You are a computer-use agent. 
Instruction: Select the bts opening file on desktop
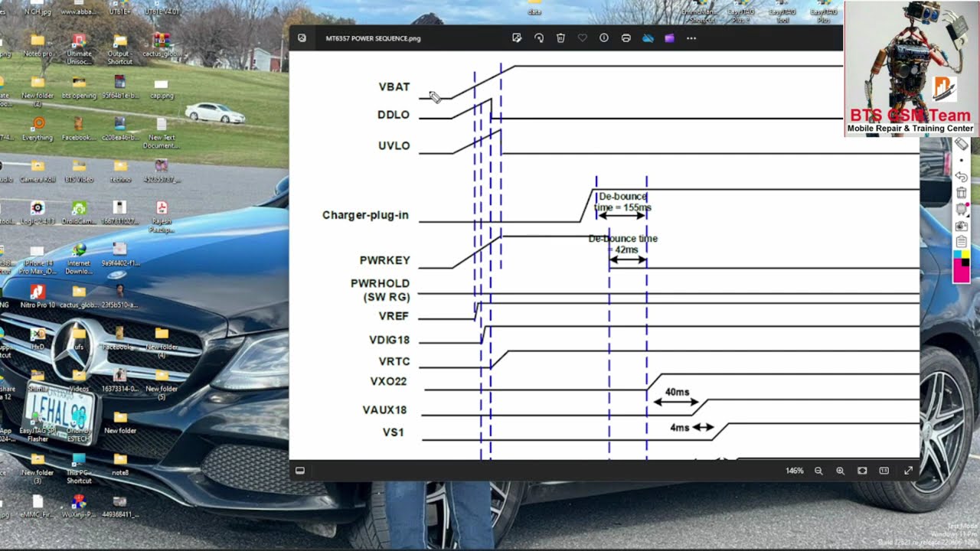pos(79,86)
